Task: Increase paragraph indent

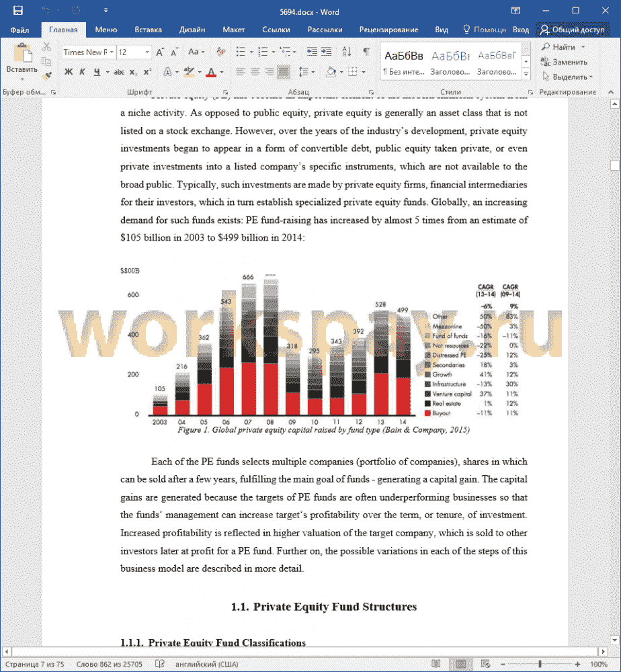Action: [x=327, y=52]
